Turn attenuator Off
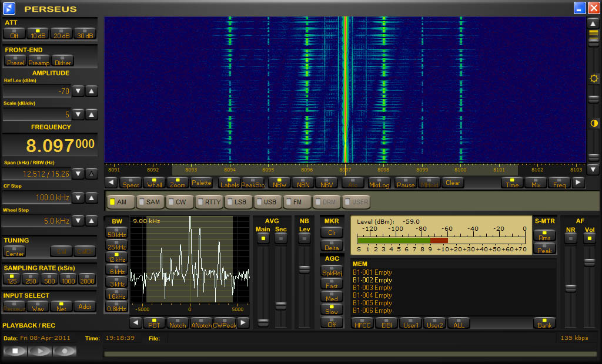The height and width of the screenshot is (364, 602). pos(14,33)
